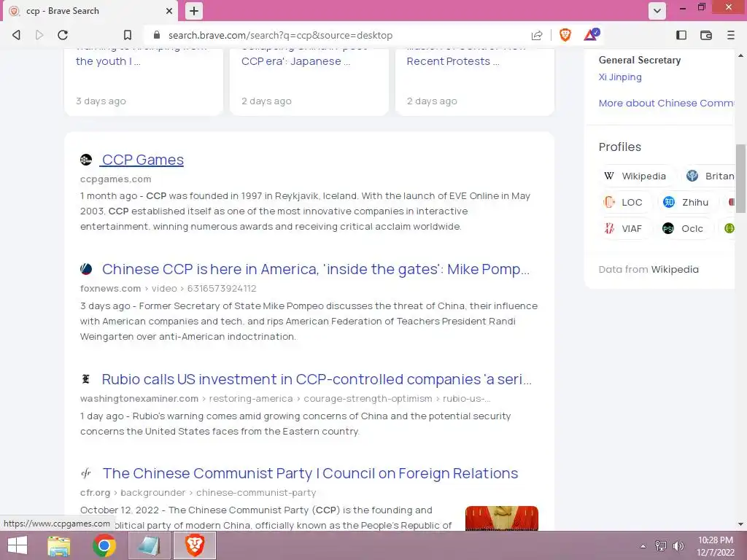
Task: Click the 'General Secretary' heading text
Action: [x=639, y=60]
